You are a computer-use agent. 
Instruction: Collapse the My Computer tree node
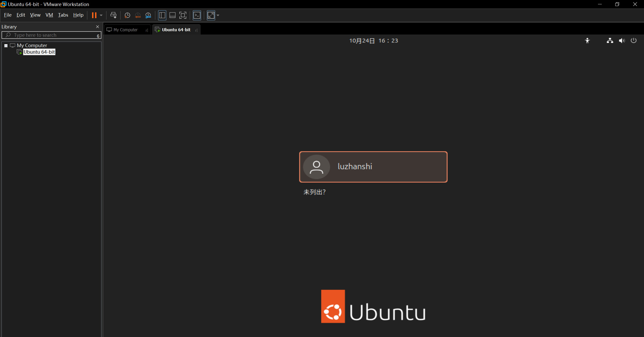[6, 46]
